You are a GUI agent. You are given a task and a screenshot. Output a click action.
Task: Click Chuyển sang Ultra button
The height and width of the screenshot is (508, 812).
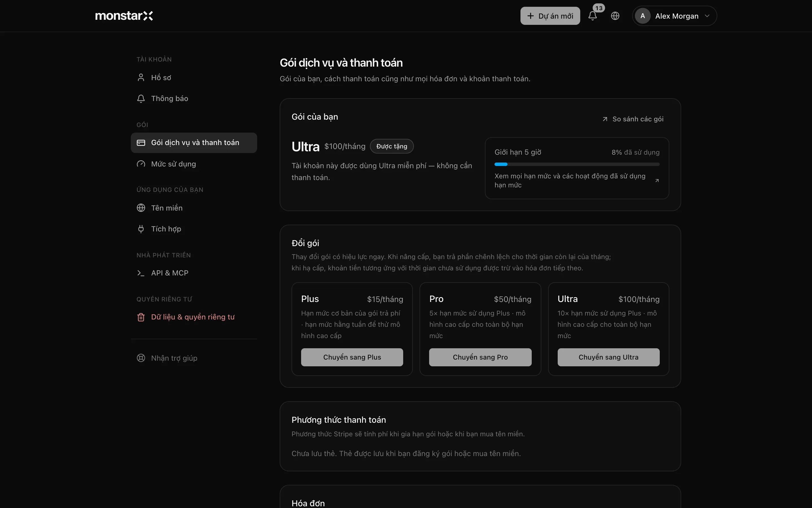(x=608, y=357)
